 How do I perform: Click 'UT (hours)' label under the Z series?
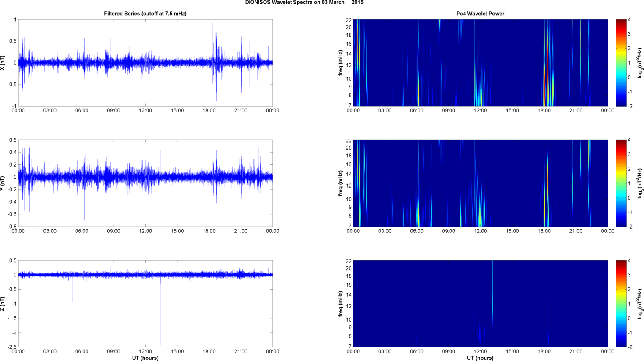coord(145,358)
